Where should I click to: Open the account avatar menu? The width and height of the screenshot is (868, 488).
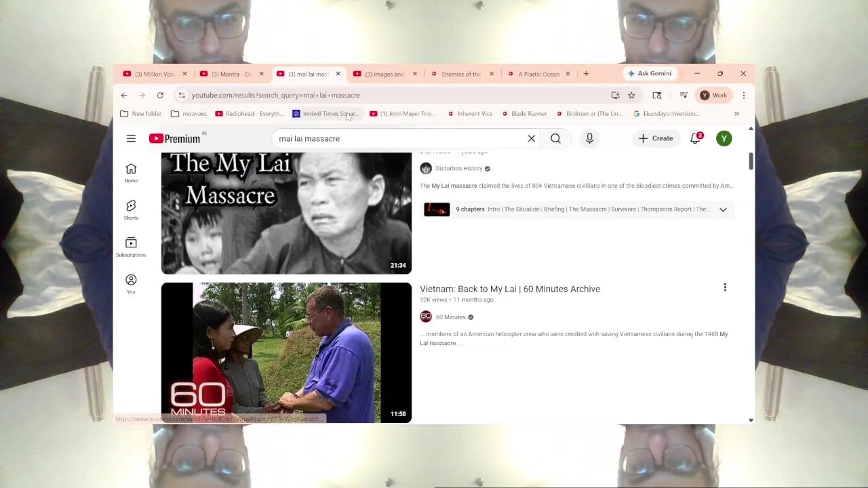pyautogui.click(x=724, y=138)
